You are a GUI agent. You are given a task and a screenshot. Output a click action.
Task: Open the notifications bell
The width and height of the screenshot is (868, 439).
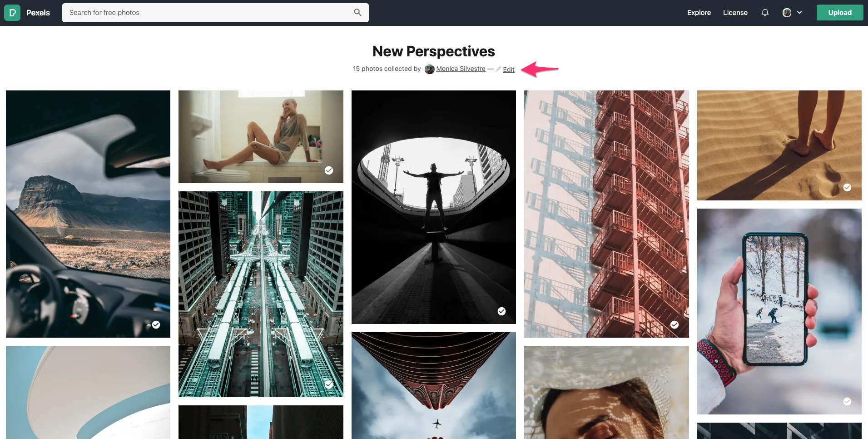765,13
